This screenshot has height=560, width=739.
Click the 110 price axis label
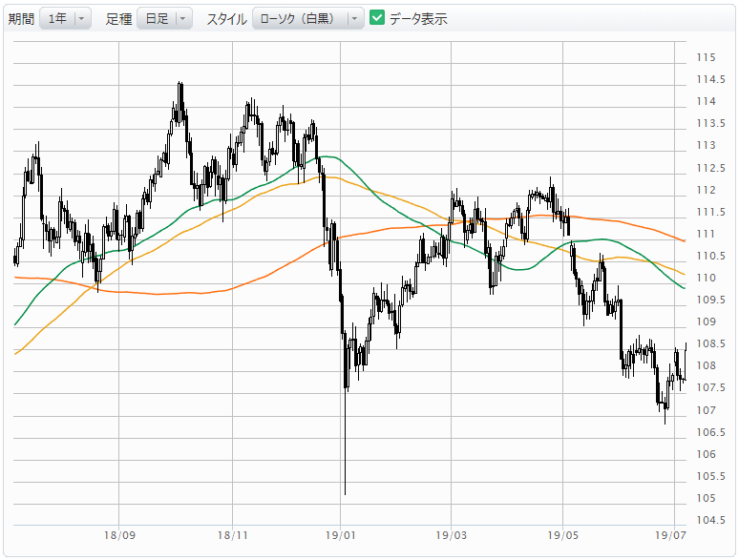pos(706,278)
